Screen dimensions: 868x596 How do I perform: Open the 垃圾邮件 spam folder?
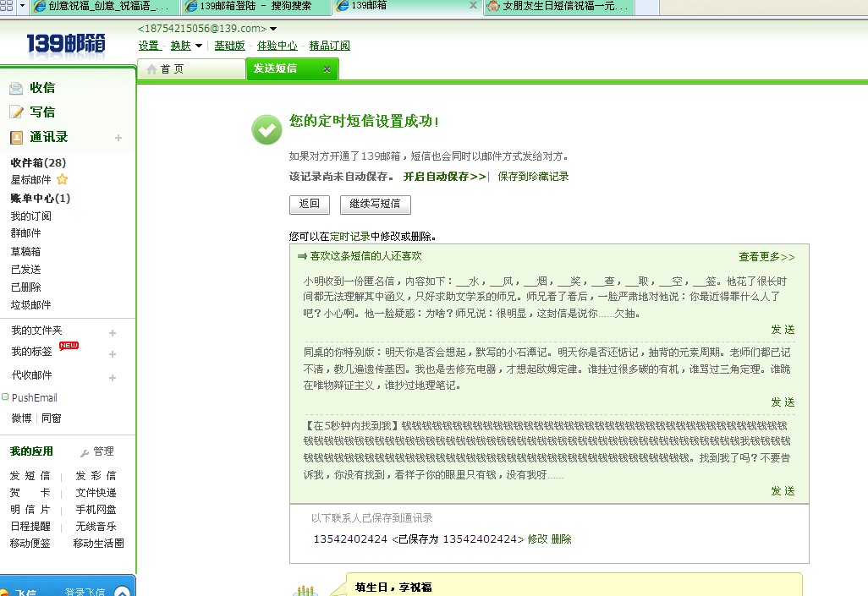point(30,305)
